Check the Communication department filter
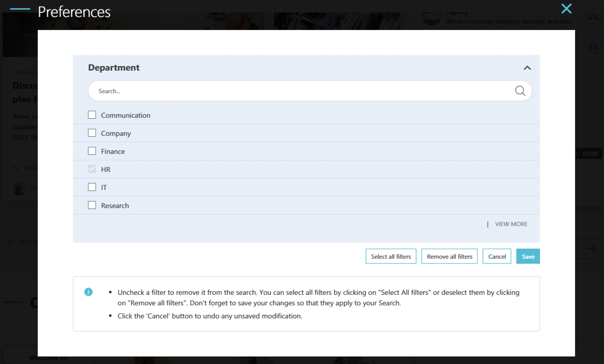The height and width of the screenshot is (364, 604). (x=92, y=114)
